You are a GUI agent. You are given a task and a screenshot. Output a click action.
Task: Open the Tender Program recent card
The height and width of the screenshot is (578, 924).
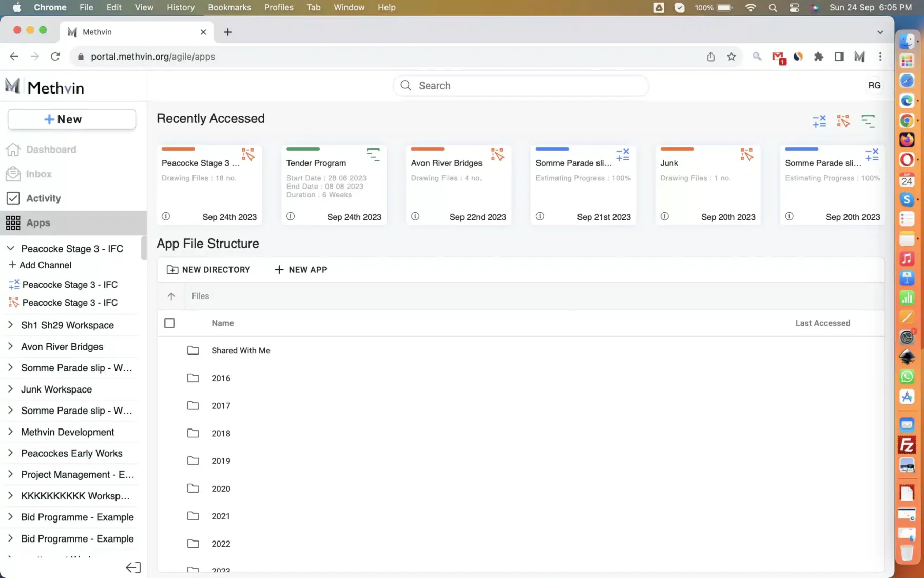point(334,185)
